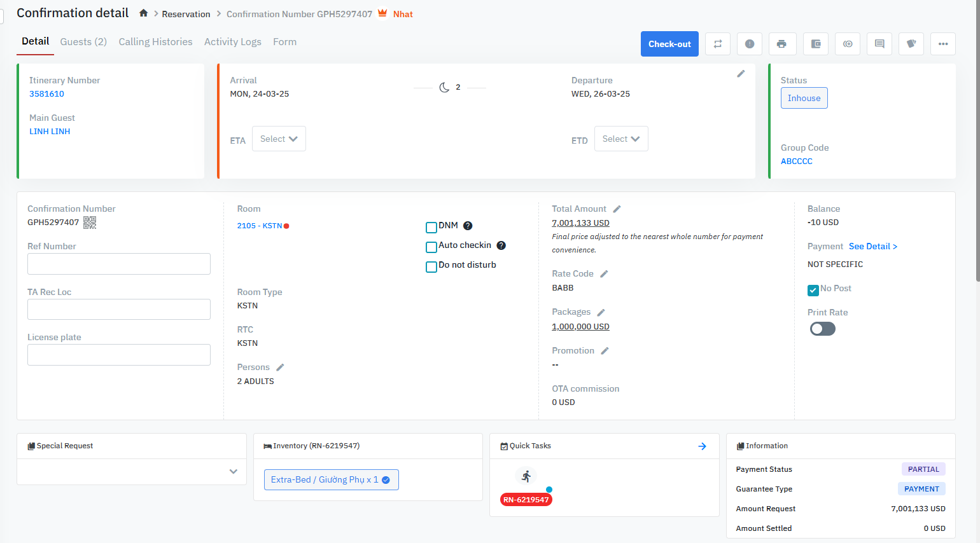Click the QR code icon beside confirmation number
This screenshot has height=543, width=980.
pyautogui.click(x=90, y=223)
